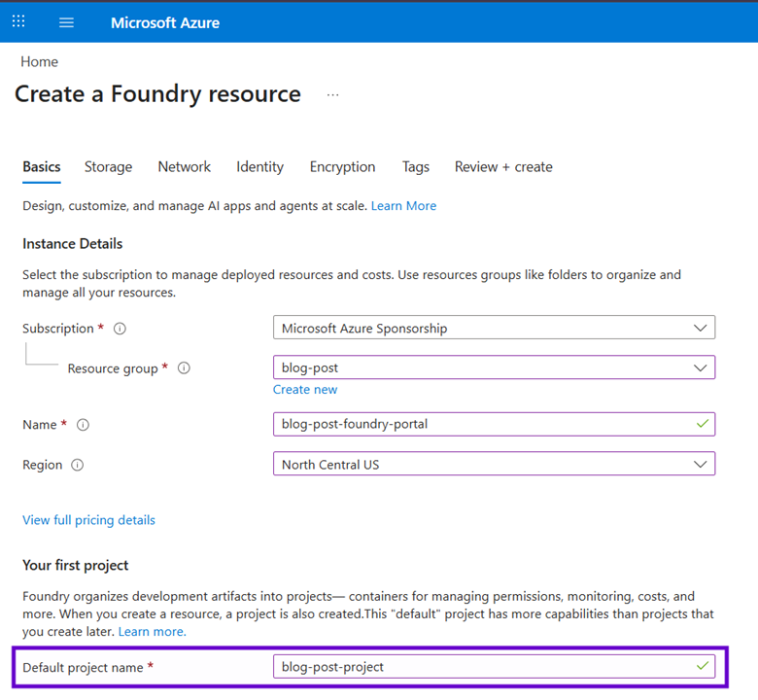Image resolution: width=758 pixels, height=700 pixels.
Task: Open the Identity tab
Action: click(x=260, y=167)
